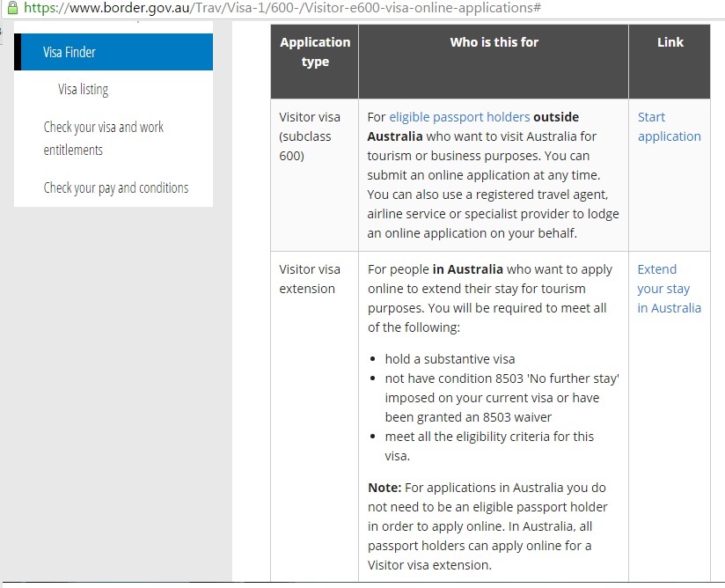Click the meet all eligibility criteria bullet
The image size is (725, 588).
(489, 446)
